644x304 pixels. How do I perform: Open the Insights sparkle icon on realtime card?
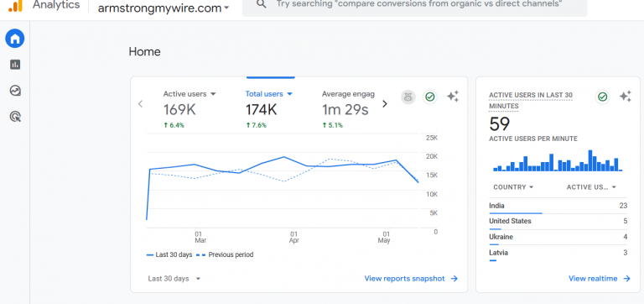click(625, 97)
